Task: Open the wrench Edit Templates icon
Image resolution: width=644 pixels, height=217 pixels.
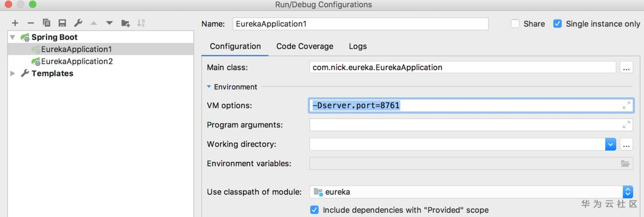Action: click(x=78, y=23)
